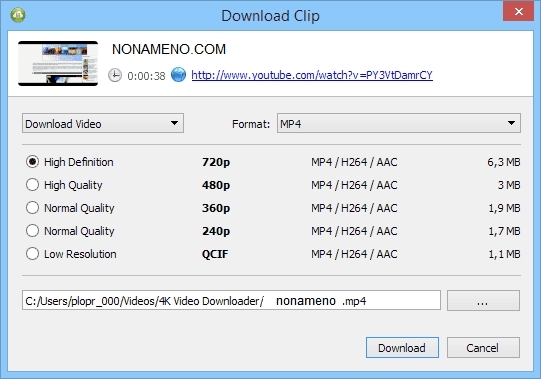Open the Download Video dropdown
Viewport: 541px width, 379px height.
click(103, 123)
